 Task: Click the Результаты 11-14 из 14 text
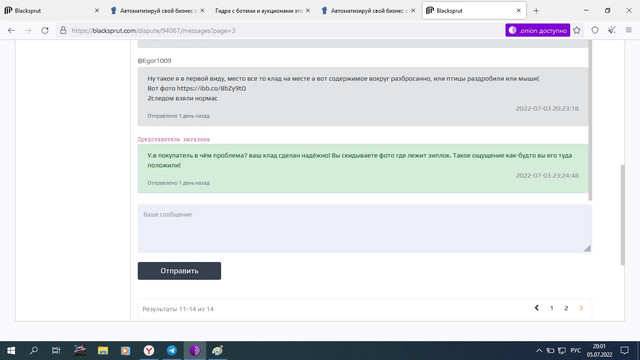coord(178,309)
